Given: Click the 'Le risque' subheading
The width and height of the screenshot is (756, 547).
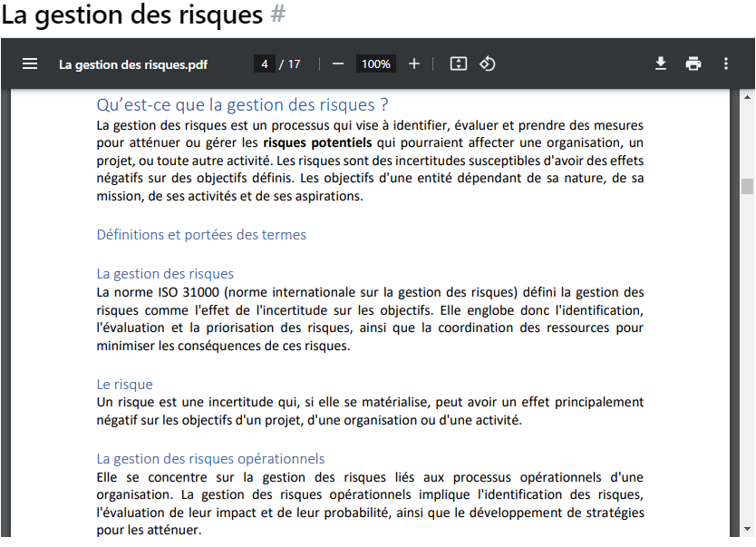Looking at the screenshot, I should tap(125, 385).
